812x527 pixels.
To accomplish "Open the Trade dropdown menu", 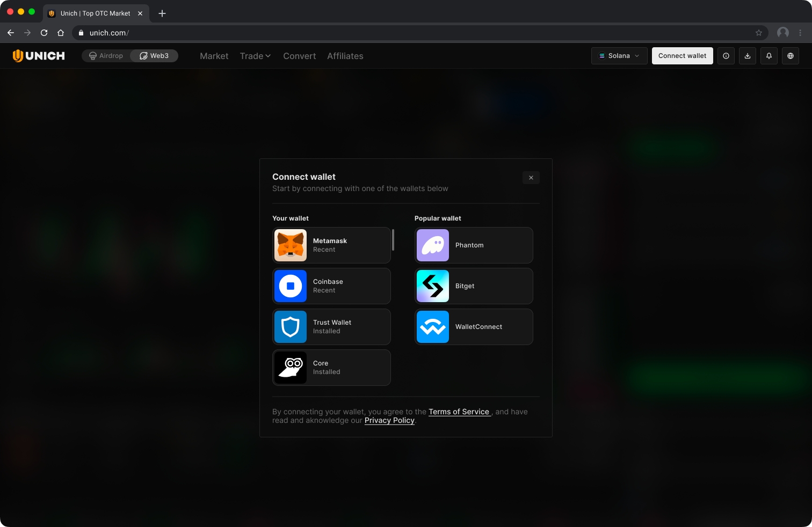I will (255, 56).
